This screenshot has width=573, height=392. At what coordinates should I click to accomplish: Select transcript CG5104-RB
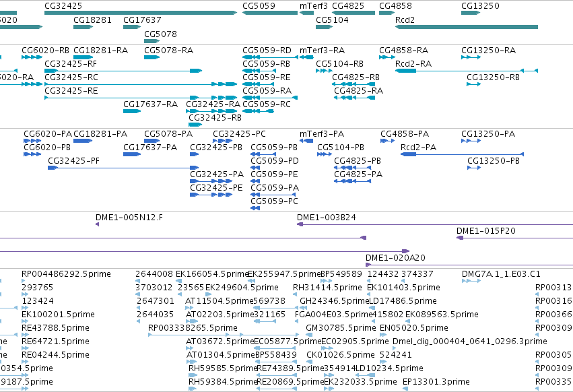pos(324,71)
